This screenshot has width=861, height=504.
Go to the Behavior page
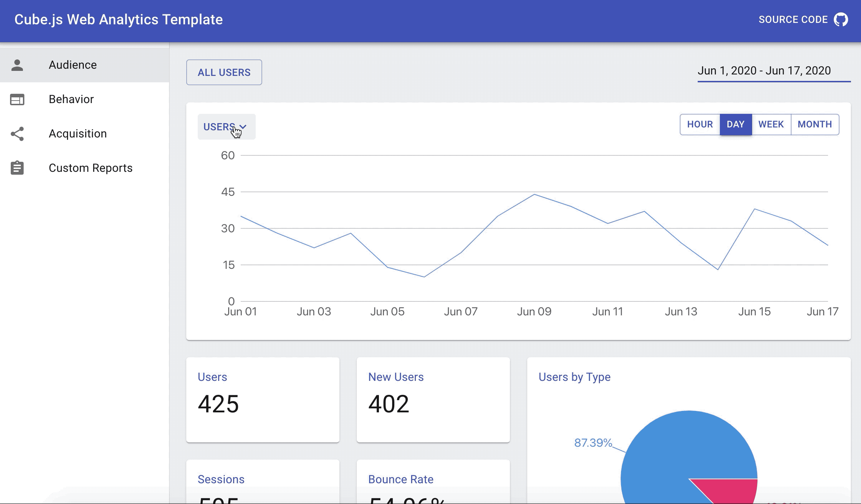85,99
